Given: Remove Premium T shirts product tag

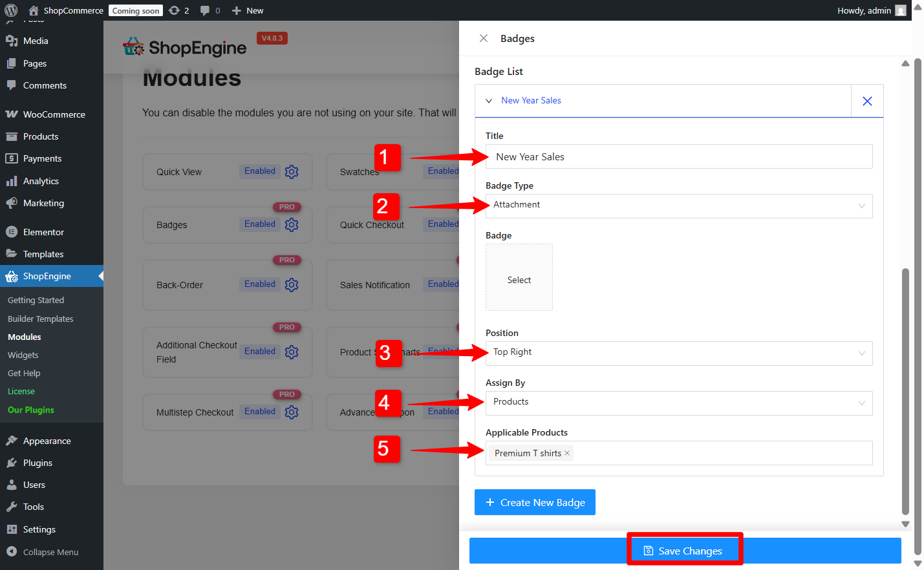Looking at the screenshot, I should pos(567,453).
